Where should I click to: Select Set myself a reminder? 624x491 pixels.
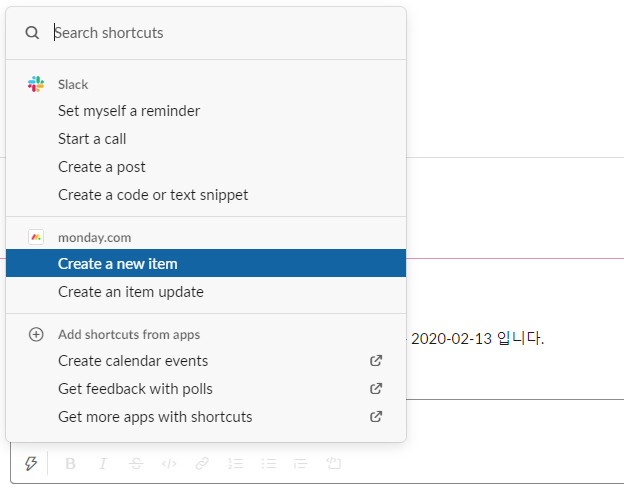coord(206,111)
